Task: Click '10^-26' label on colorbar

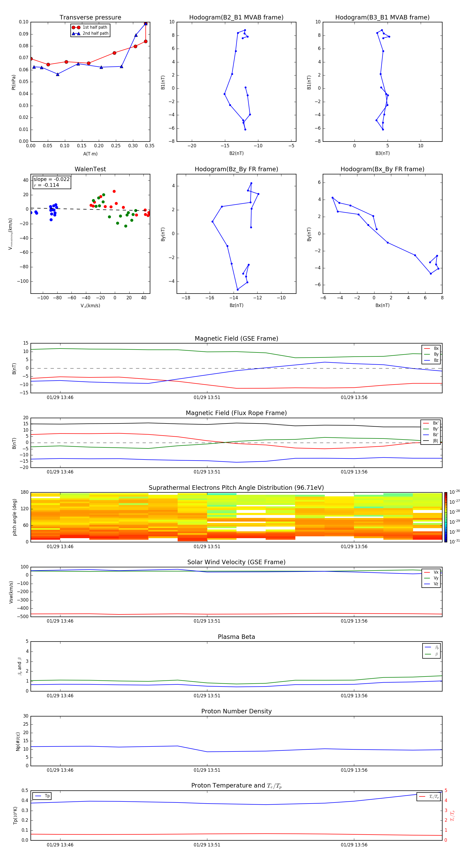Action: 454,492
